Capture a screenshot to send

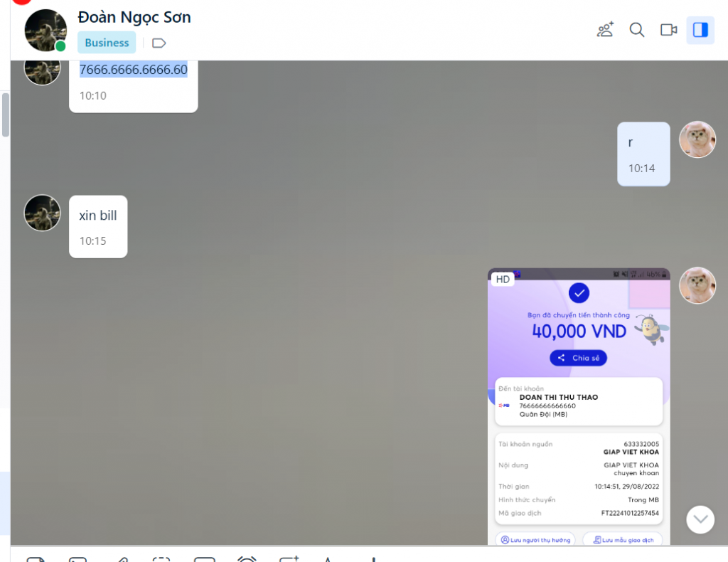tap(162, 559)
